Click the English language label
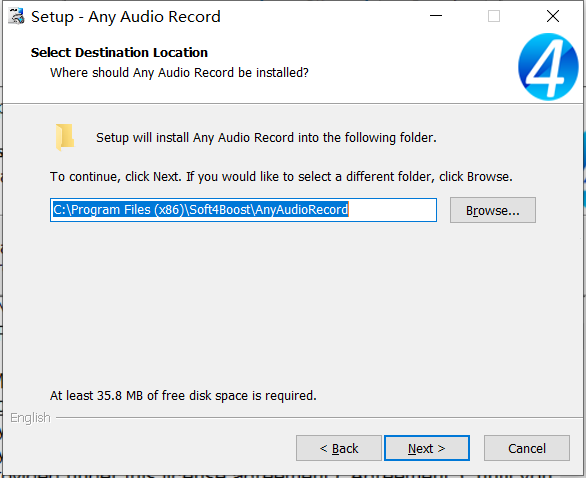Viewport: 586px width, 478px height. (30, 418)
